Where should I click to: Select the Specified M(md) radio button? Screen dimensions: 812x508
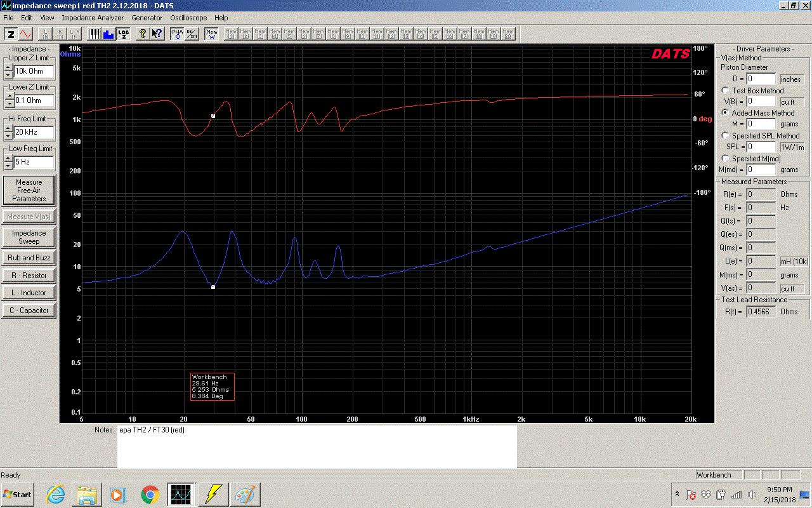click(725, 158)
